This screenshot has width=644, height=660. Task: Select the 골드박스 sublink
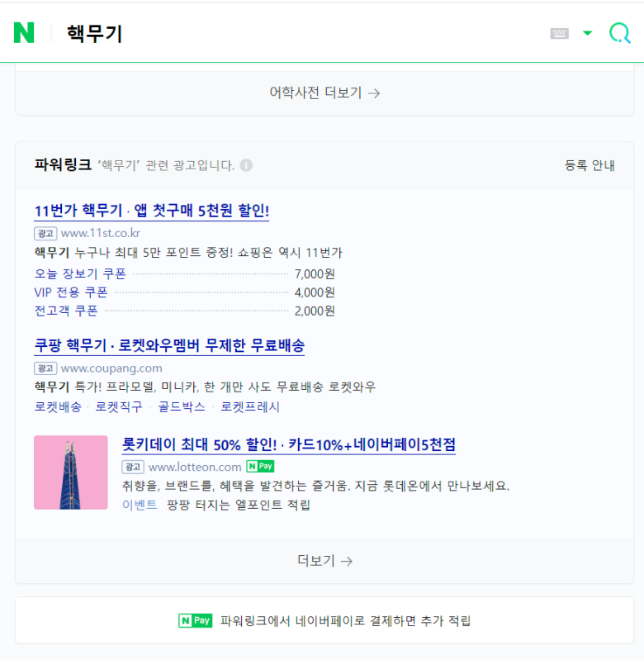click(182, 406)
